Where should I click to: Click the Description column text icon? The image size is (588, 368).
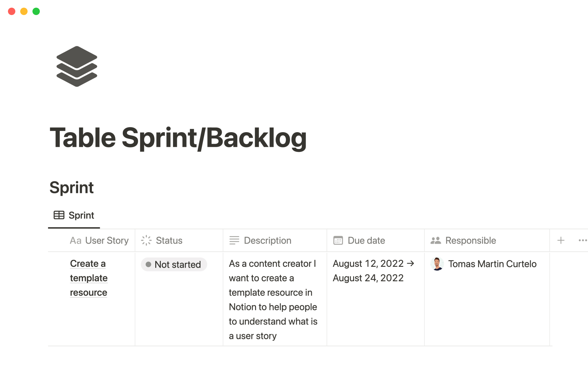(234, 240)
